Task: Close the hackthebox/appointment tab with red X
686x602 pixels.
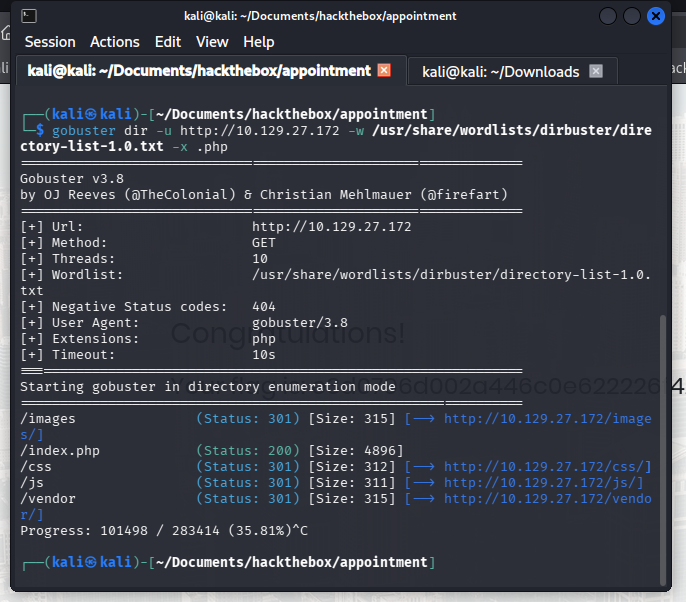Action: (384, 70)
